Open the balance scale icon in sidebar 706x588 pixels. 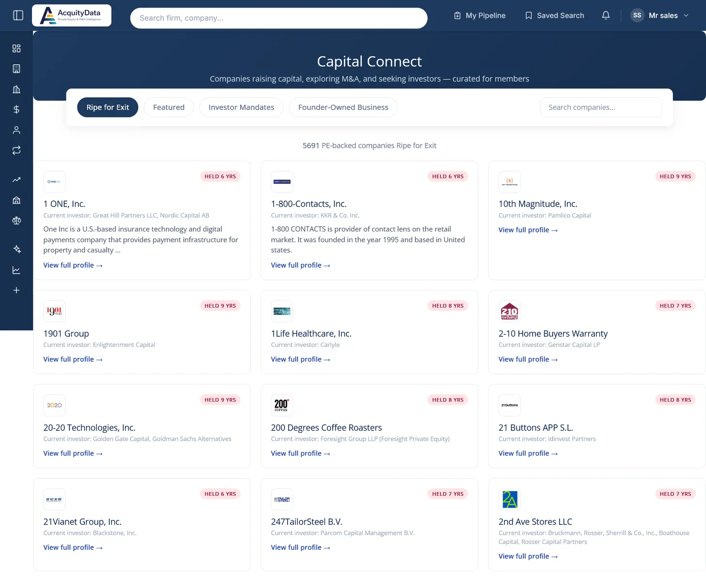(16, 220)
